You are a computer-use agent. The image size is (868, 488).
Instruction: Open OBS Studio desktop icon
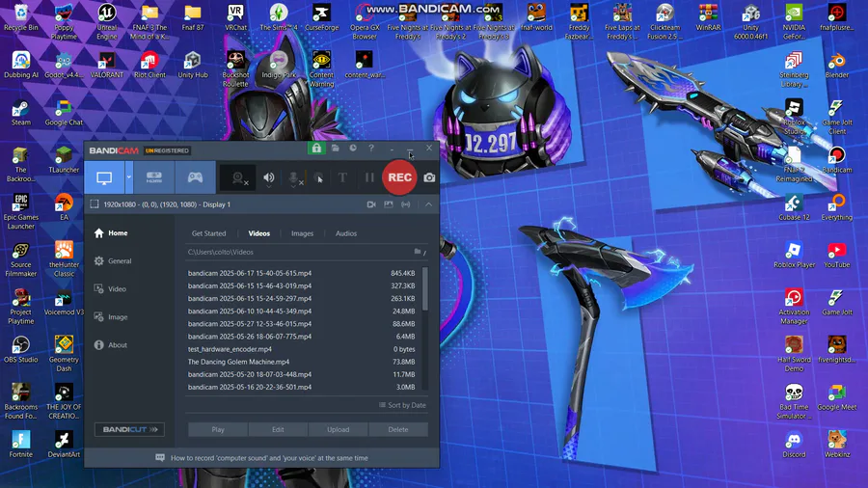pyautogui.click(x=21, y=350)
